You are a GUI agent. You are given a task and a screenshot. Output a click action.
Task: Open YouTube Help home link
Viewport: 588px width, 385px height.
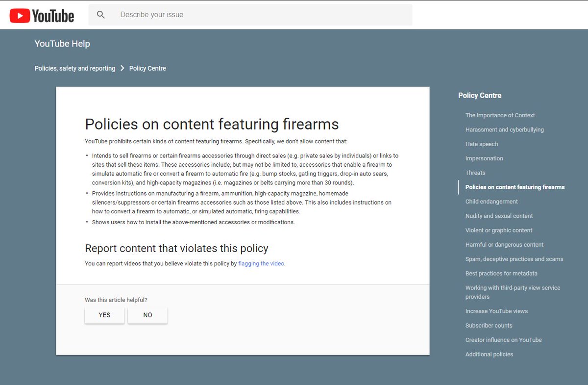click(x=62, y=44)
